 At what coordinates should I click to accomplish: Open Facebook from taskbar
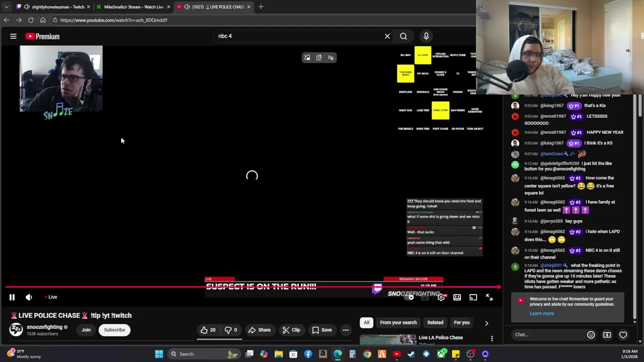[x=308, y=354]
